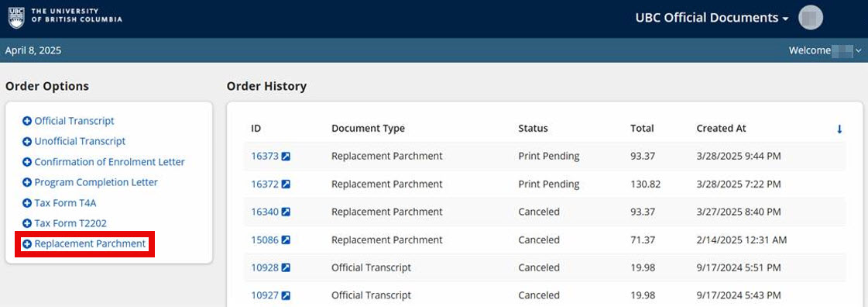Sort by Status column header
Viewport: 868px width, 307px height.
click(533, 129)
